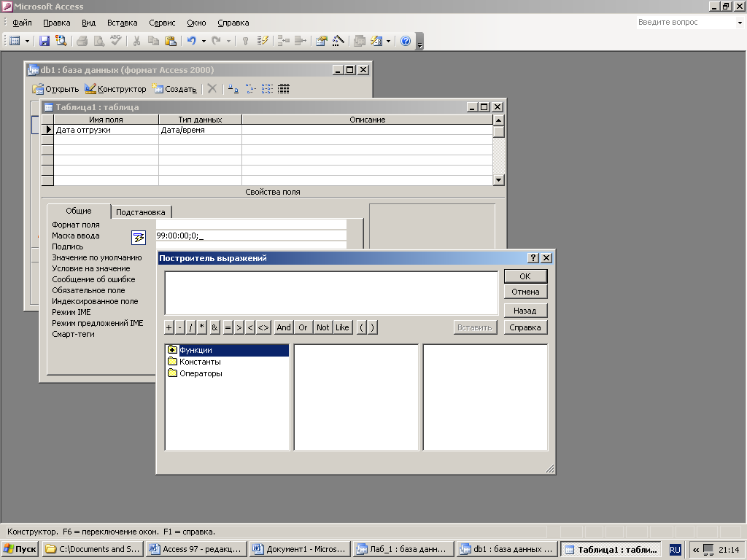Click the input mask wizard button
Image resolution: width=747 pixels, height=560 pixels.
[139, 237]
